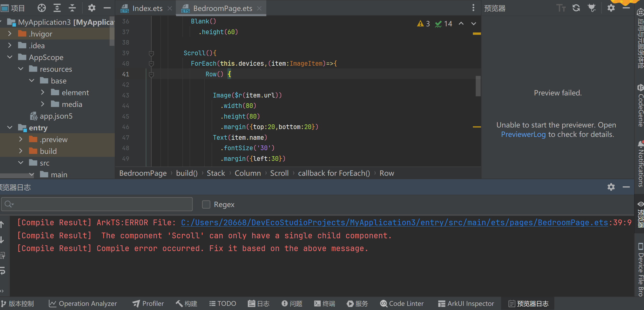Open the TODO tool window
This screenshot has width=644, height=310.
point(223,303)
